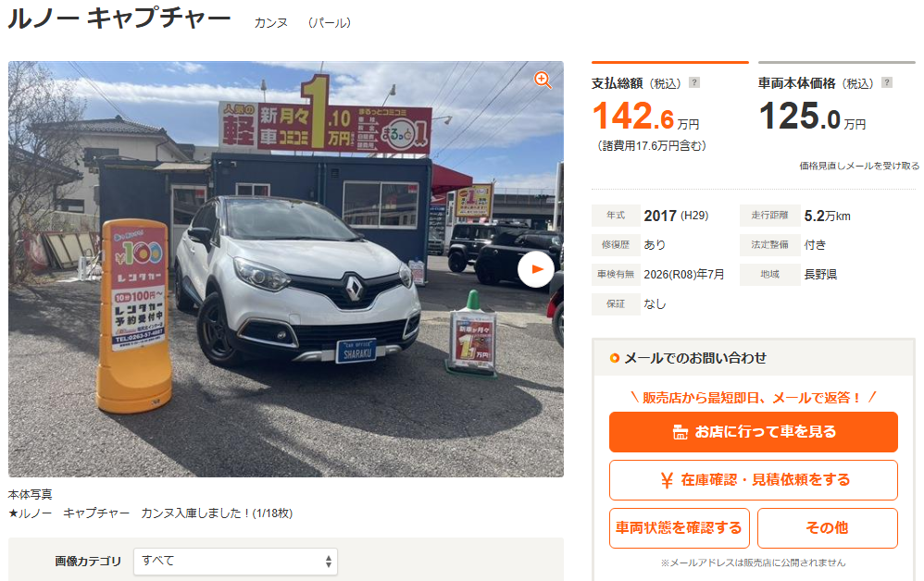Click the dropdown arrows on the category selector
Screen dimensions: 924x581
329,562
